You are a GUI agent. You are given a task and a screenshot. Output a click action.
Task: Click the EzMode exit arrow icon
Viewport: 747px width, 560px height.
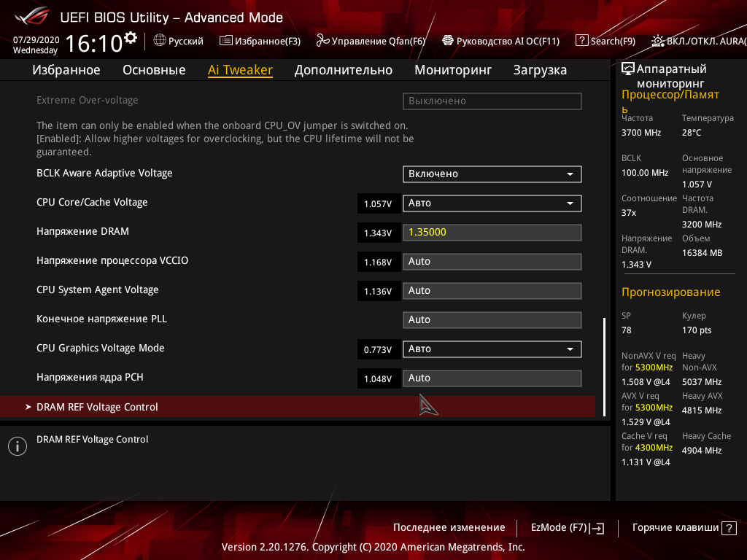(x=597, y=528)
